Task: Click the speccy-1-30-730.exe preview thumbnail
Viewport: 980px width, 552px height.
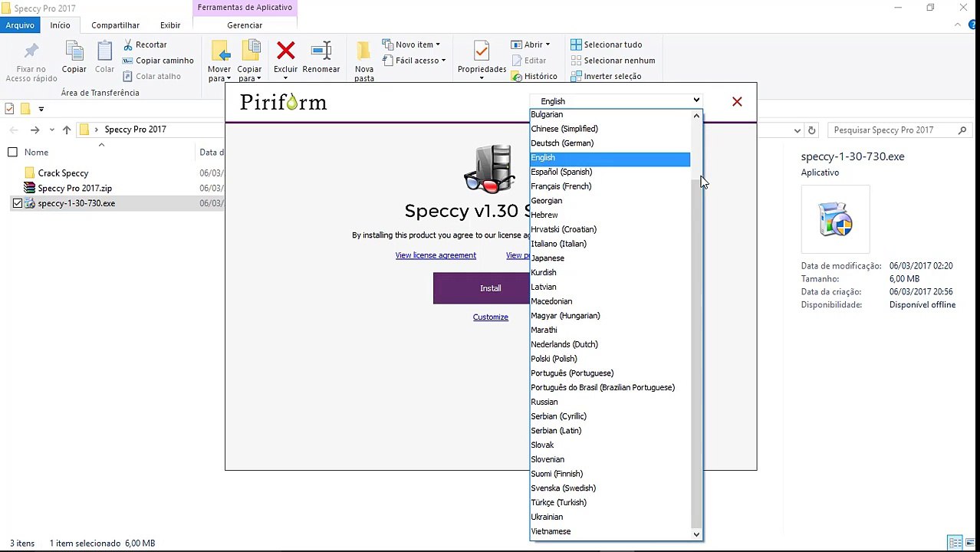Action: click(835, 219)
